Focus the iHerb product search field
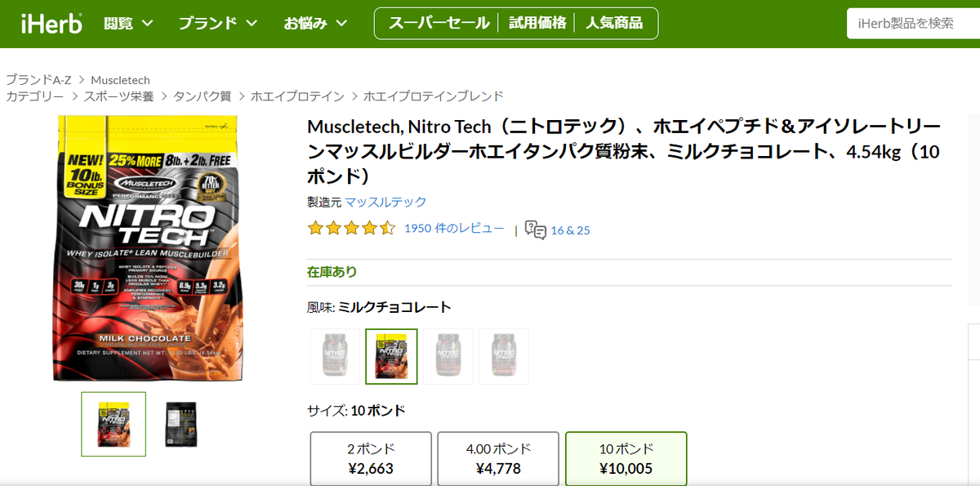 click(913, 24)
